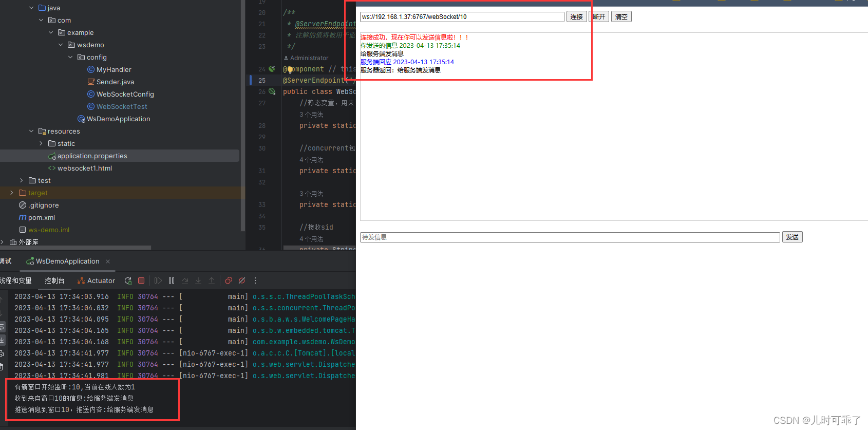This screenshot has width=868, height=430.
Task: Collapse the config package
Action: [x=70, y=57]
